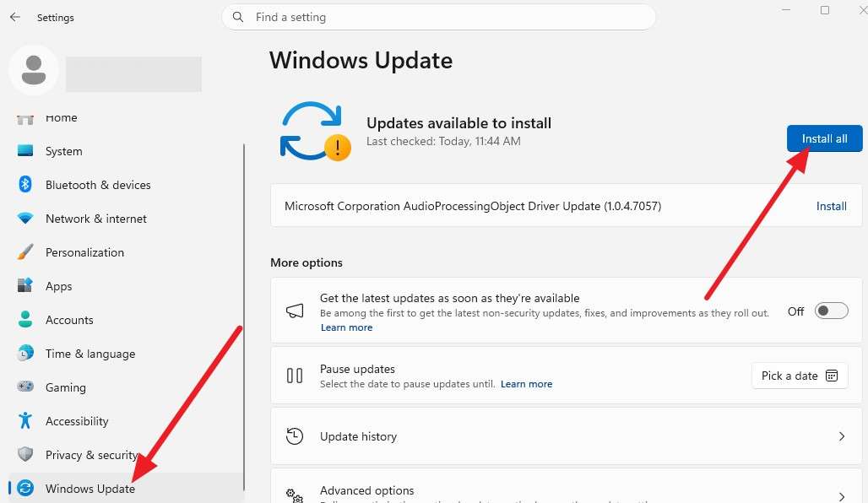Click the large update status icon
Image resolution: width=868 pixels, height=503 pixels.
[316, 131]
